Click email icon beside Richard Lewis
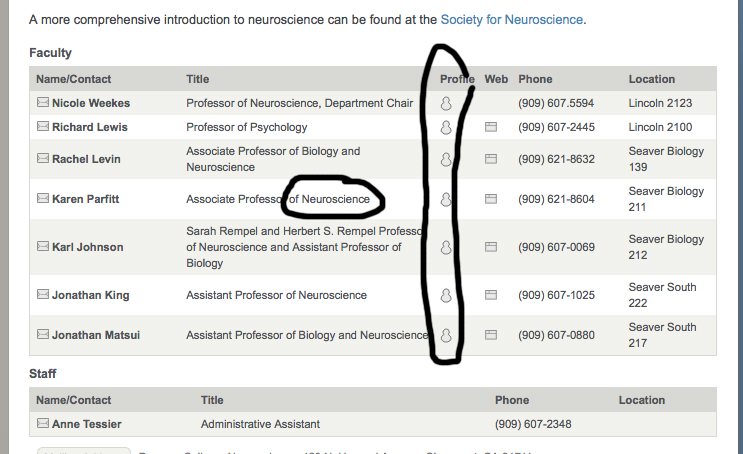This screenshot has width=743, height=454. tap(42, 127)
